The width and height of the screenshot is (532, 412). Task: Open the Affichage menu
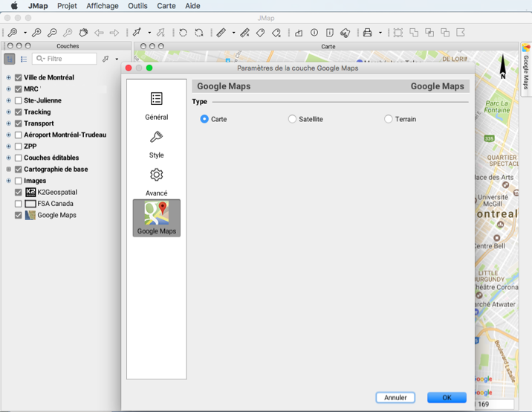[x=103, y=6]
